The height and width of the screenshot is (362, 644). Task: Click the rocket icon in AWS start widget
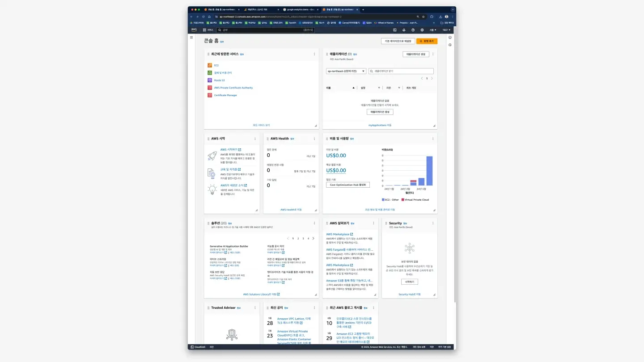coord(212,156)
